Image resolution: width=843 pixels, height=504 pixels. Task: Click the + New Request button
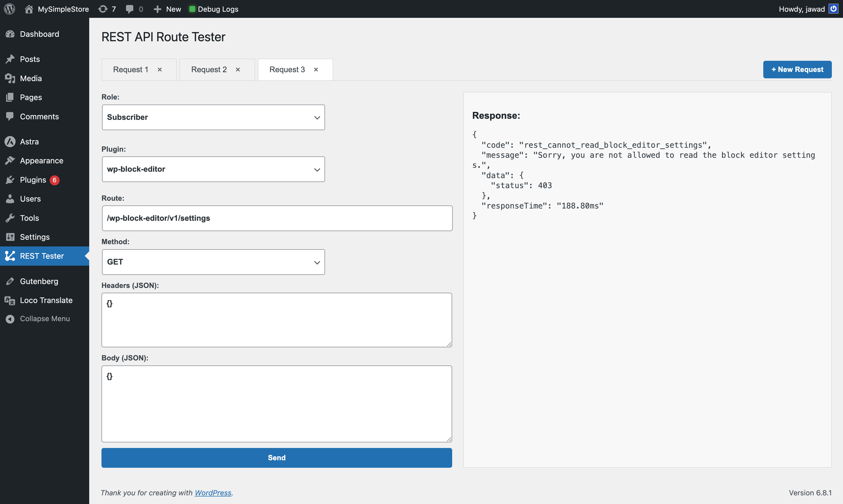coord(797,70)
